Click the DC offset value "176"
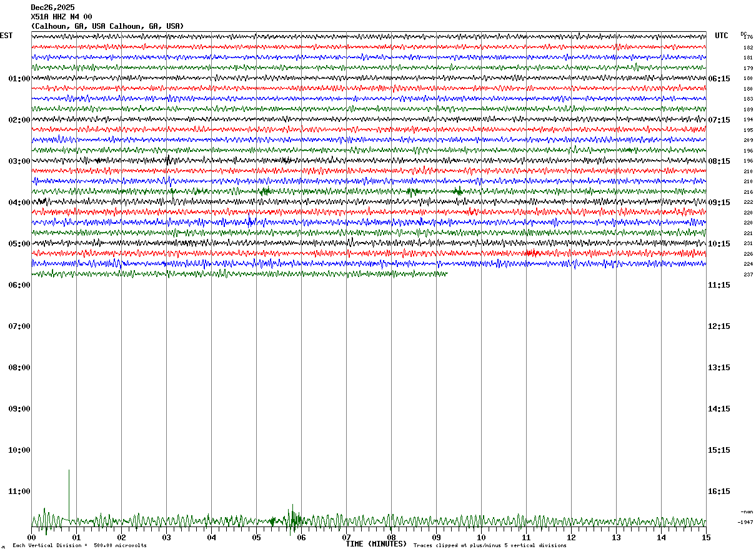Image resolution: width=756 pixels, height=554 pixels. click(x=749, y=38)
